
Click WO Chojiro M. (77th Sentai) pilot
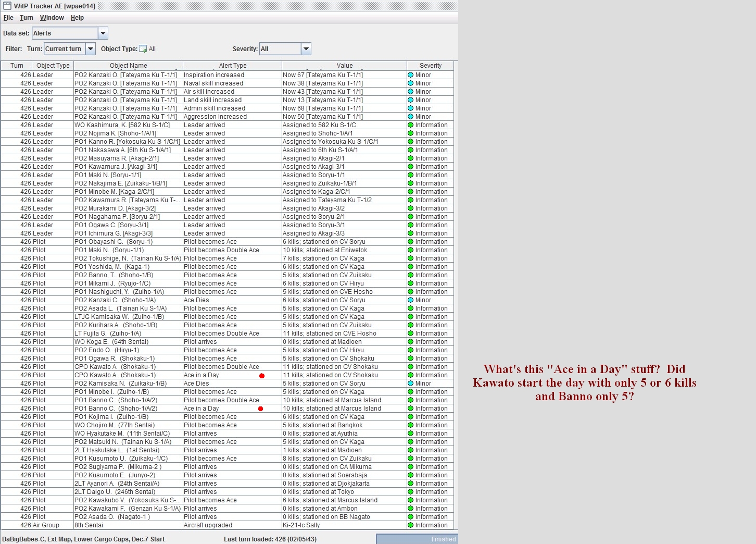click(115, 425)
